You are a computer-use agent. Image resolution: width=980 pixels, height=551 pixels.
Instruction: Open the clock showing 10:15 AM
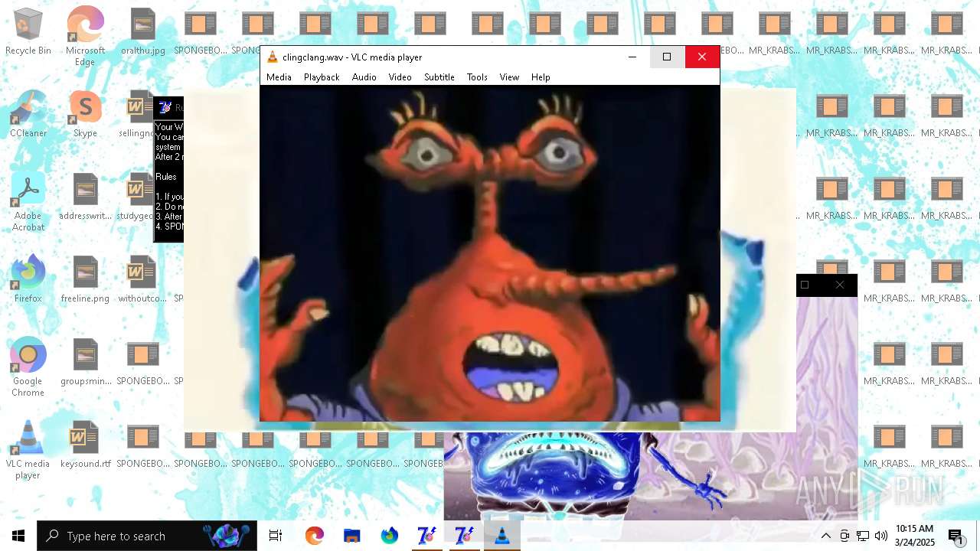pyautogui.click(x=915, y=536)
